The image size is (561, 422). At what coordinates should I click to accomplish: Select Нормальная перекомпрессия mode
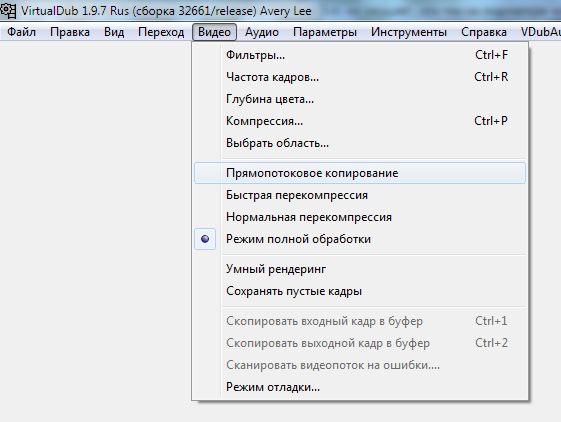coord(360,217)
